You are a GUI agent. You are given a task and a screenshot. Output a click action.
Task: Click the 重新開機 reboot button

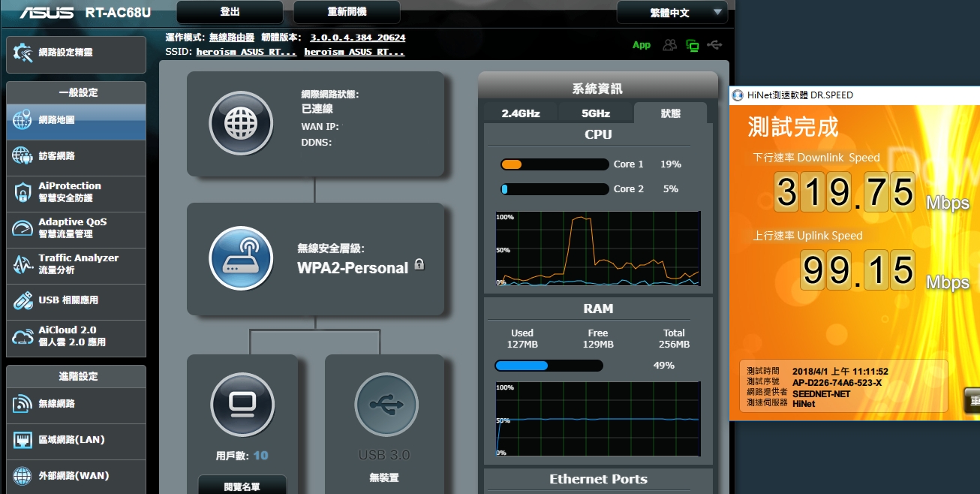[347, 12]
